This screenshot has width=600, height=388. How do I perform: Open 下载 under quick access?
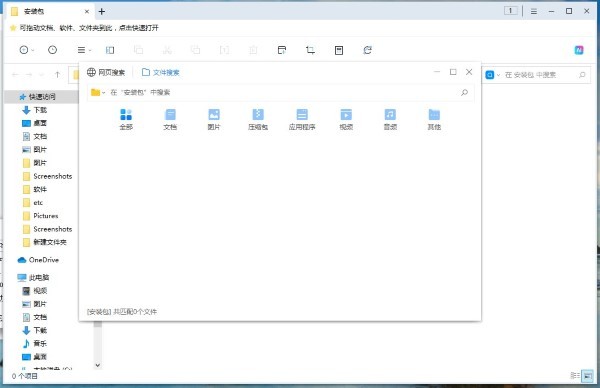(x=34, y=110)
